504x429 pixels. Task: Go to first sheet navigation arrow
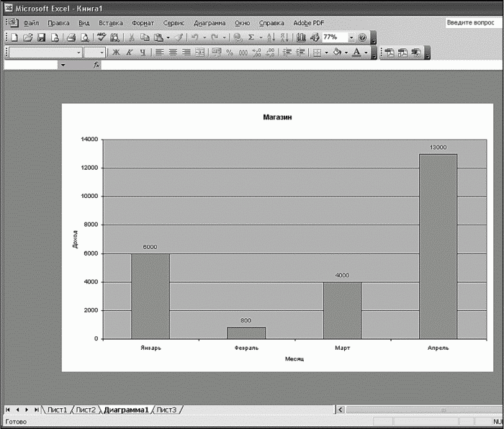pyautogui.click(x=8, y=410)
